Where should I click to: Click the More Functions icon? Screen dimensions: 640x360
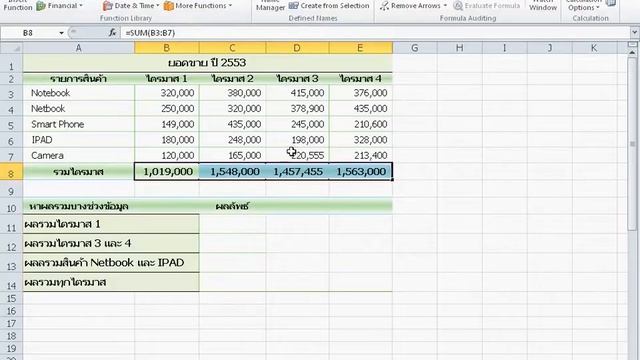169,6
